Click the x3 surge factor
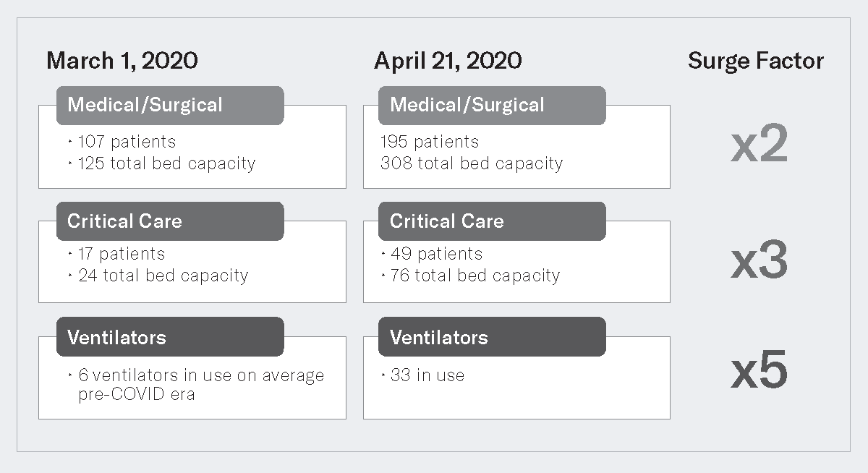The width and height of the screenshot is (868, 473). [759, 261]
